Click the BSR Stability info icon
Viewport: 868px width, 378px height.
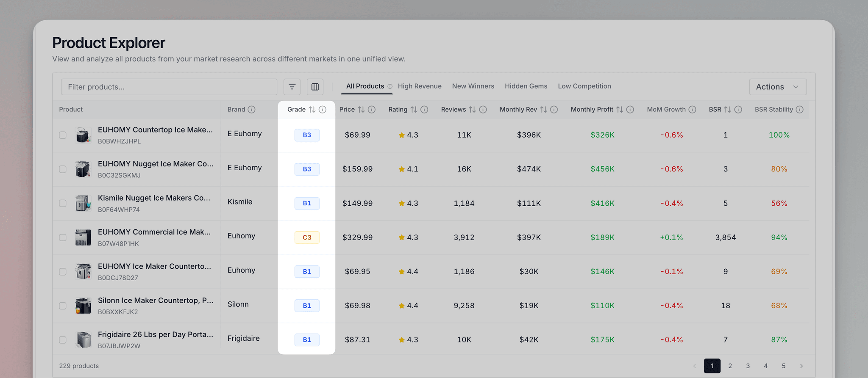coord(799,110)
